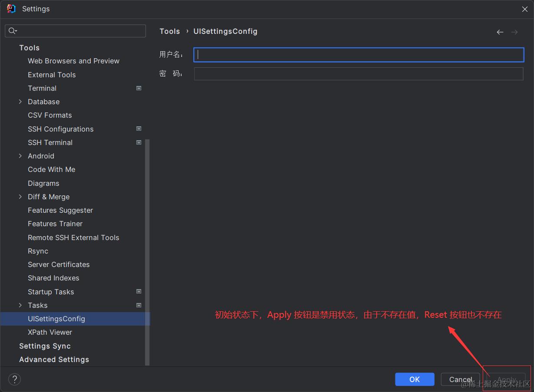
Task: Click the IntelliJ logo in title bar
Action: pyautogui.click(x=11, y=9)
